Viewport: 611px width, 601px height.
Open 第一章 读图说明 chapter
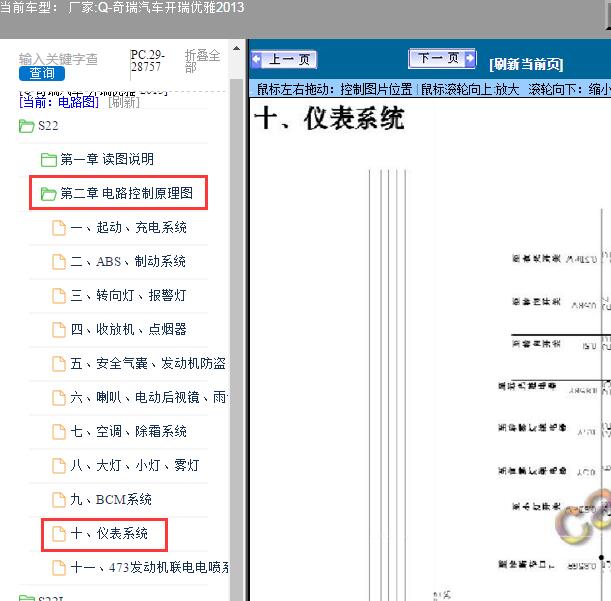tap(107, 159)
